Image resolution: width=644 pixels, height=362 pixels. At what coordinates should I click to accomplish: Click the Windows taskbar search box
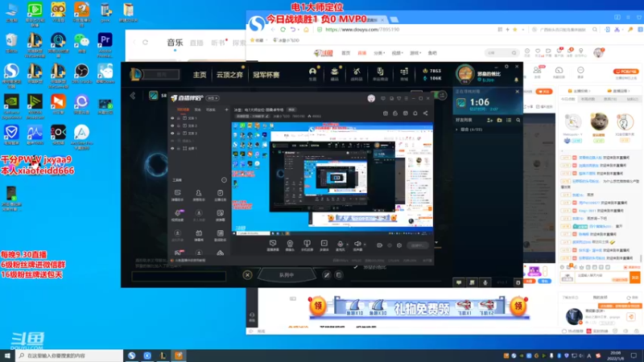pyautogui.click(x=69, y=356)
